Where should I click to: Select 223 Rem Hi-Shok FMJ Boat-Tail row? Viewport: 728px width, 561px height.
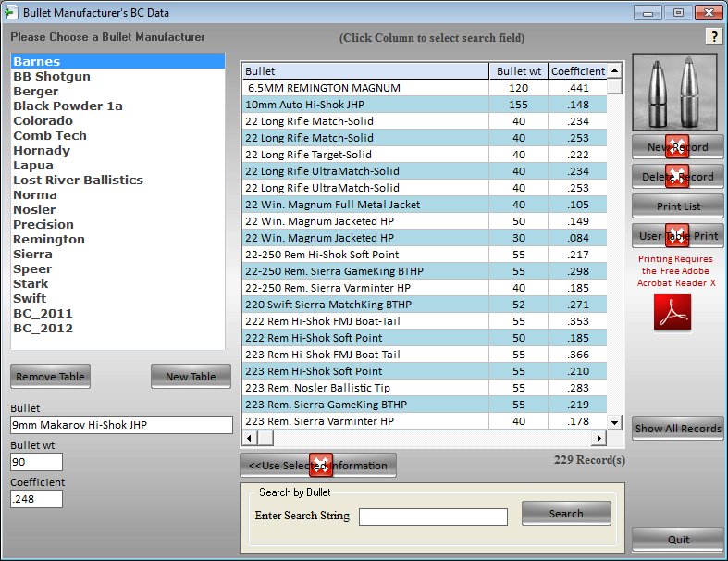click(425, 355)
